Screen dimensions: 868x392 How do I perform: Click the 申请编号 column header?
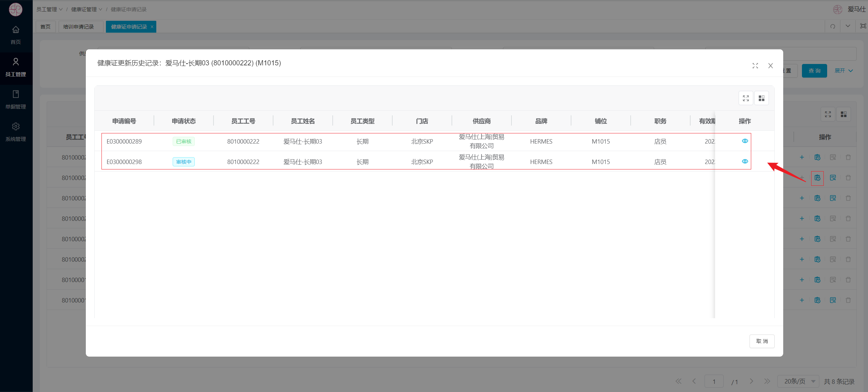point(124,121)
